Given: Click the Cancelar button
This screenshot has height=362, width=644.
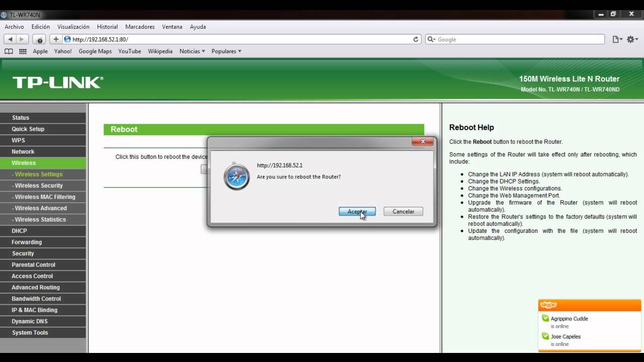Looking at the screenshot, I should click(403, 212).
